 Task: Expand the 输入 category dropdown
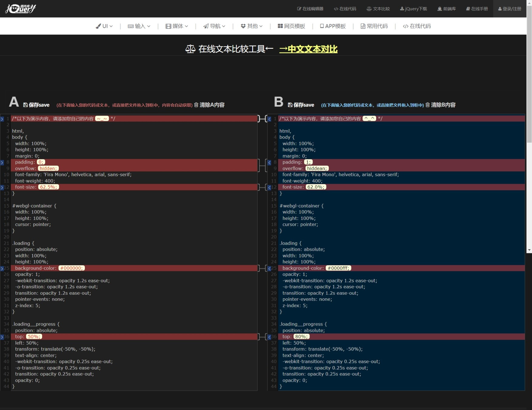coord(139,26)
